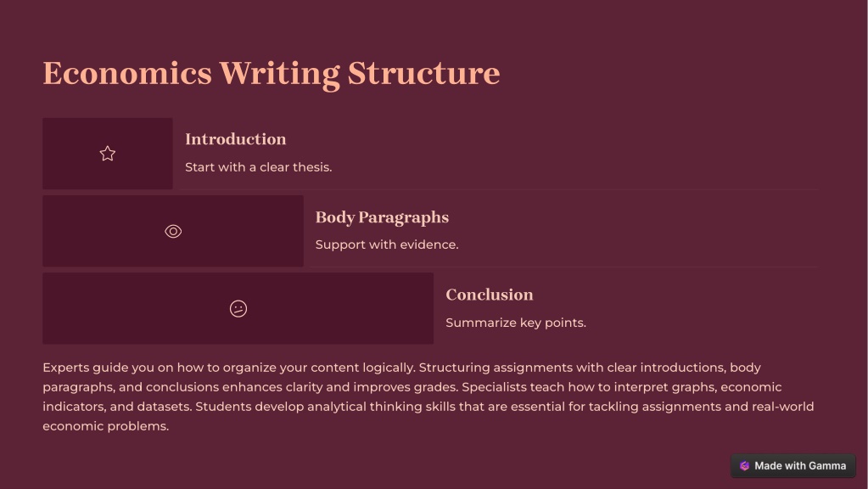Screen dimensions: 868x489
Task: Click the dark box containing the eye
Action: tap(173, 231)
